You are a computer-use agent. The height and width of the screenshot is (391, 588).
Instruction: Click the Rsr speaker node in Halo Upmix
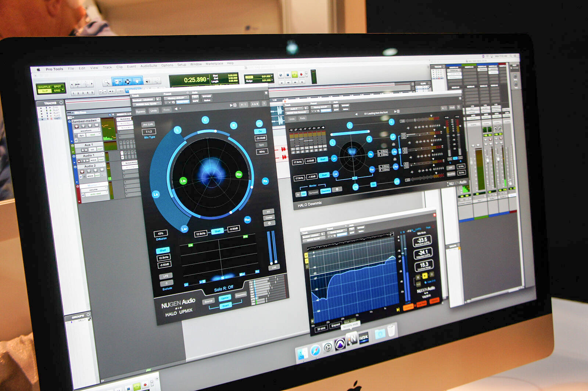[x=247, y=220]
